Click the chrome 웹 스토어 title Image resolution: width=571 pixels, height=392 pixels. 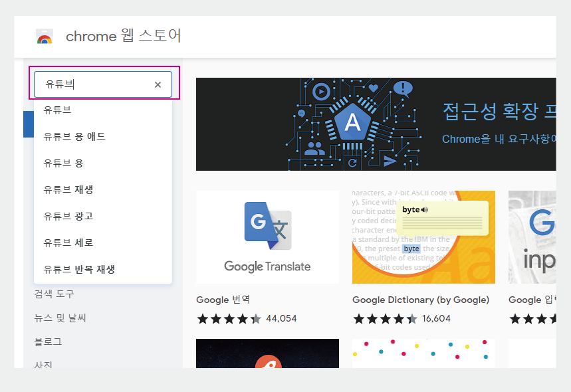tap(123, 36)
